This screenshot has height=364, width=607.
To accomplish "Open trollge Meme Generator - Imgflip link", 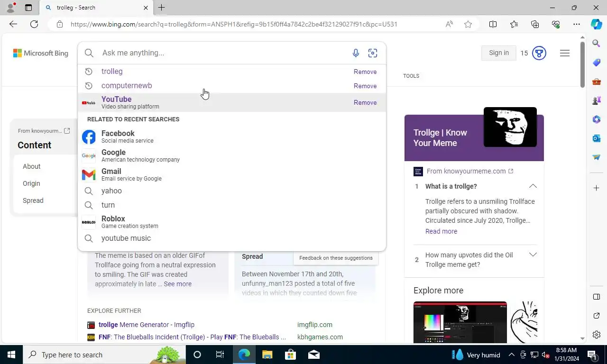I will click(147, 325).
